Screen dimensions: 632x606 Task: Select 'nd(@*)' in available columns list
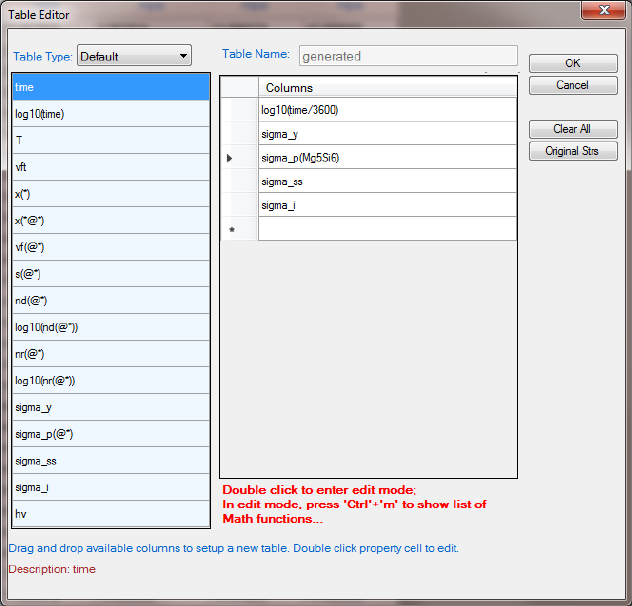[111, 300]
